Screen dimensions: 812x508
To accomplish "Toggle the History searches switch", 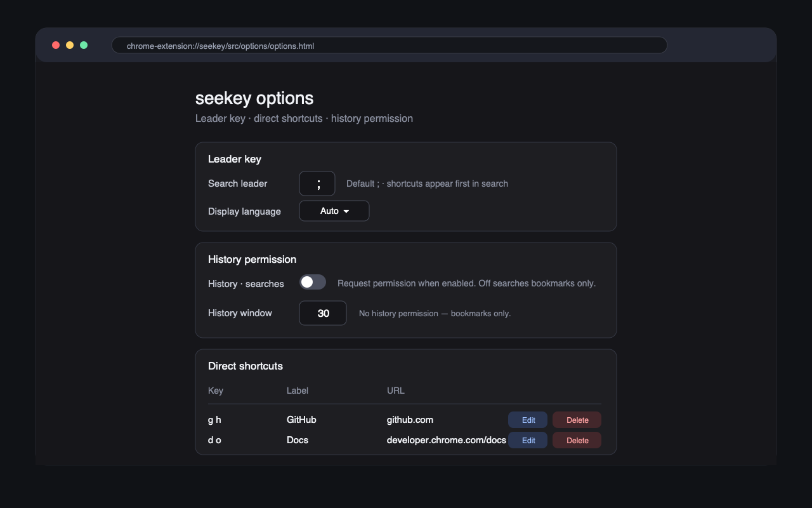I will [x=313, y=282].
